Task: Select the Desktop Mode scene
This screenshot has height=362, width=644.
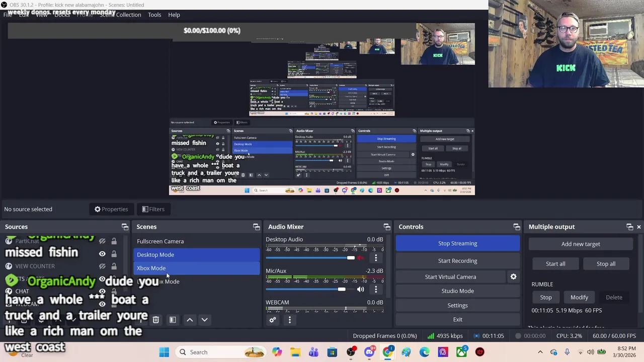Action: click(196, 254)
